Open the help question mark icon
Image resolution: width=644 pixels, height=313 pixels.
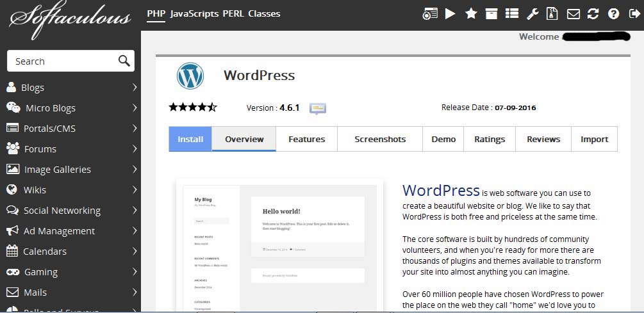click(613, 13)
